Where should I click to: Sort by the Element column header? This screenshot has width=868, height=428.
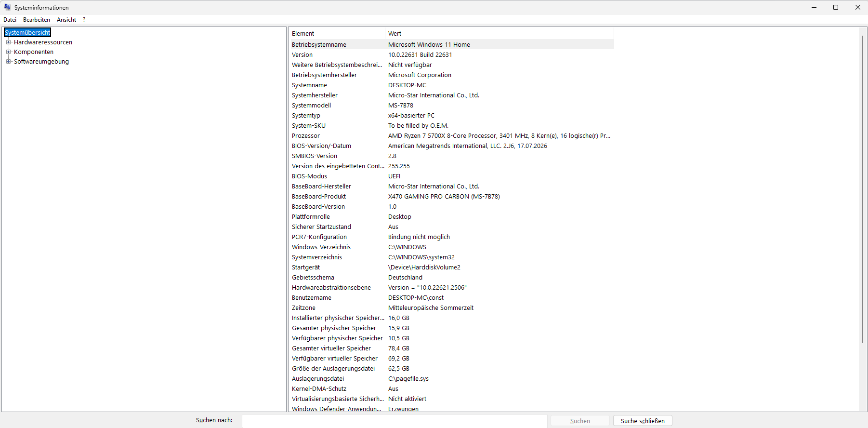(337, 33)
